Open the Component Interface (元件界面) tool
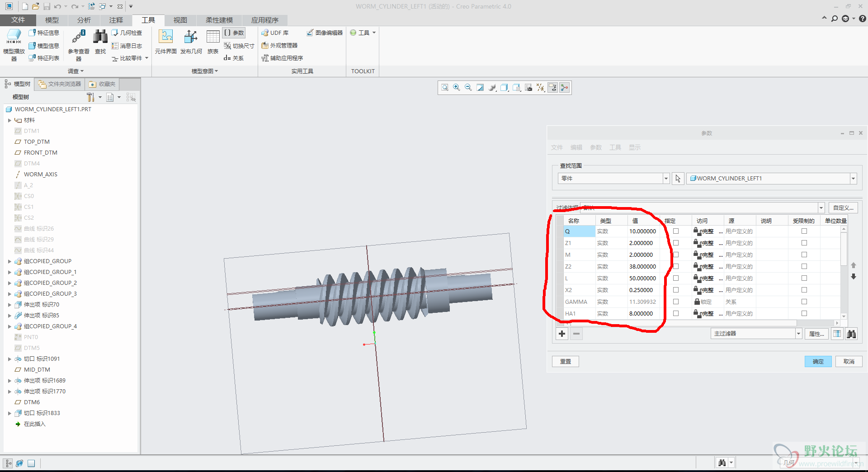This screenshot has width=868, height=472. click(165, 38)
